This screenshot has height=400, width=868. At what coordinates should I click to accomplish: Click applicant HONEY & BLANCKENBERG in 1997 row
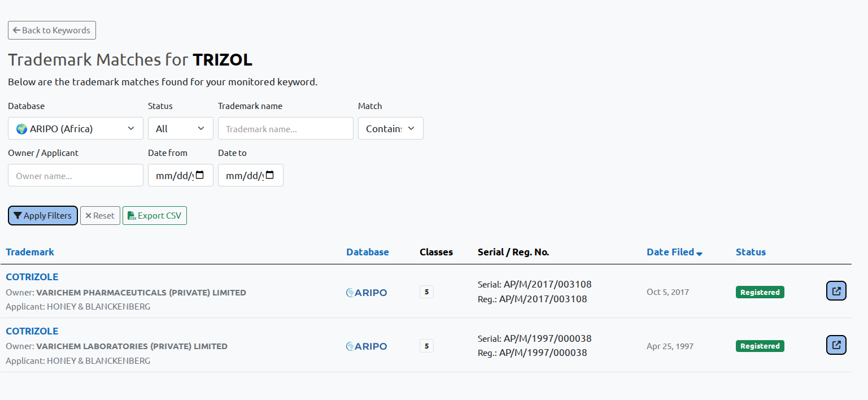[99, 360]
